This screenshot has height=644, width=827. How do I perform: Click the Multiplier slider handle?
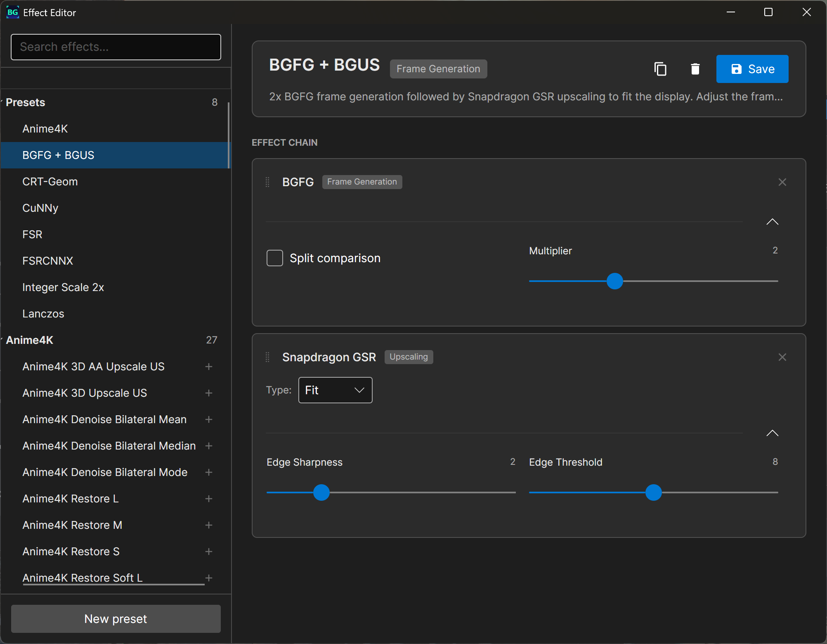coord(614,281)
